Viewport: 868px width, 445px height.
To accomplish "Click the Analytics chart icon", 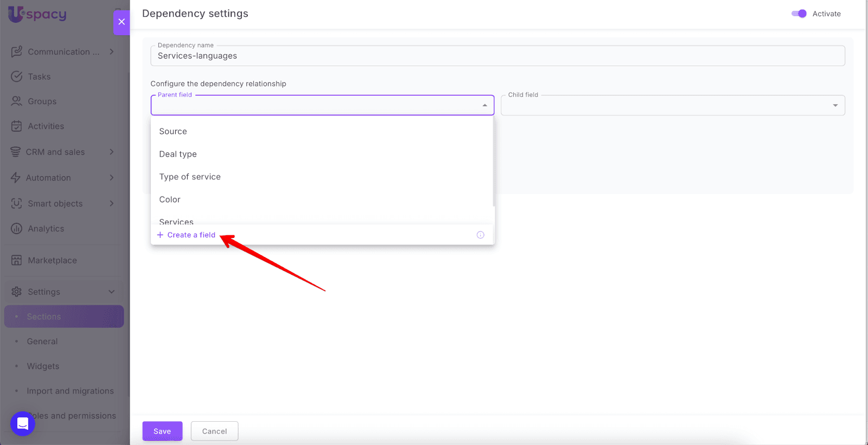I will 17,229.
